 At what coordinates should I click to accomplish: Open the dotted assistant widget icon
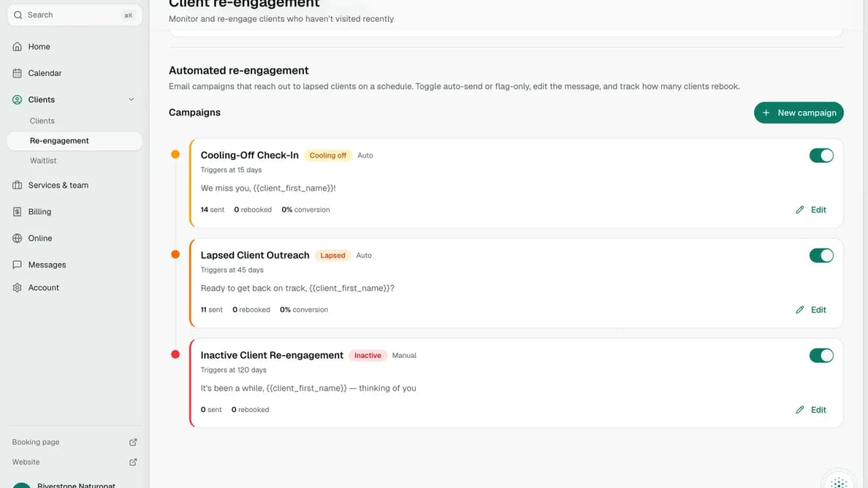click(839, 482)
